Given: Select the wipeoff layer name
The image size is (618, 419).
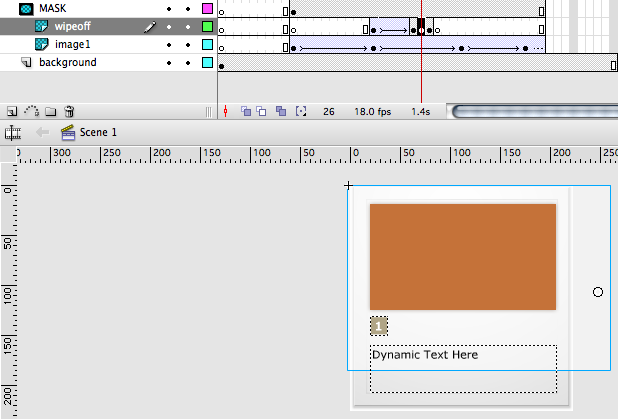Looking at the screenshot, I should tap(73, 26).
